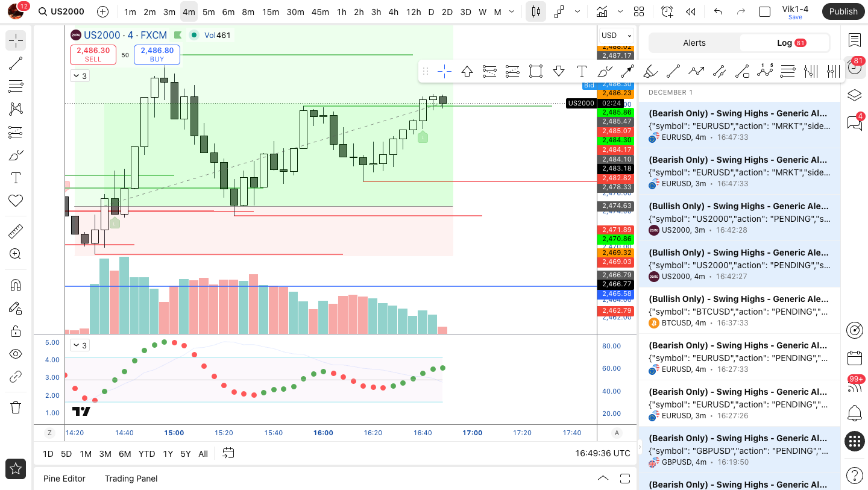
Task: Select the 1D date range
Action: 48,454
